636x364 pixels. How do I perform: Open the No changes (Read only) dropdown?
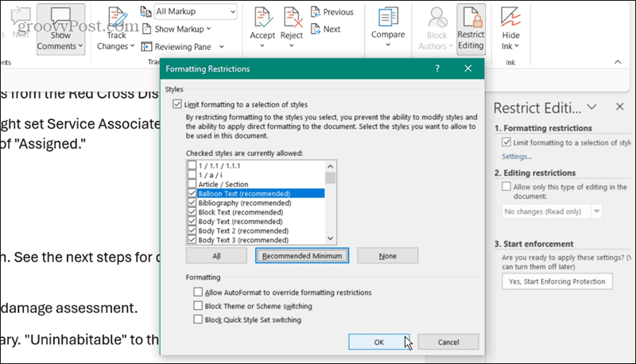(x=597, y=211)
